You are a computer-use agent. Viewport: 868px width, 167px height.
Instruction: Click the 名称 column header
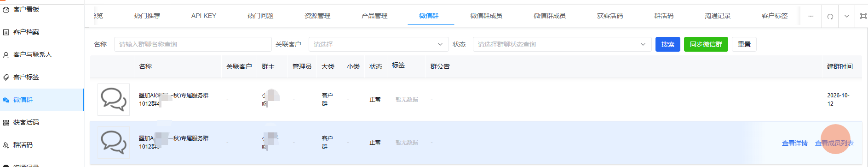[145, 66]
